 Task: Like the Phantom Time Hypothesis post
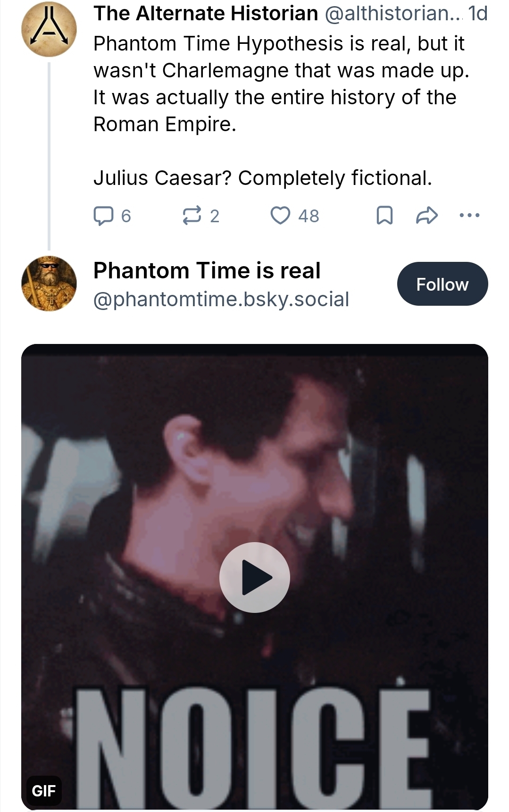(280, 216)
